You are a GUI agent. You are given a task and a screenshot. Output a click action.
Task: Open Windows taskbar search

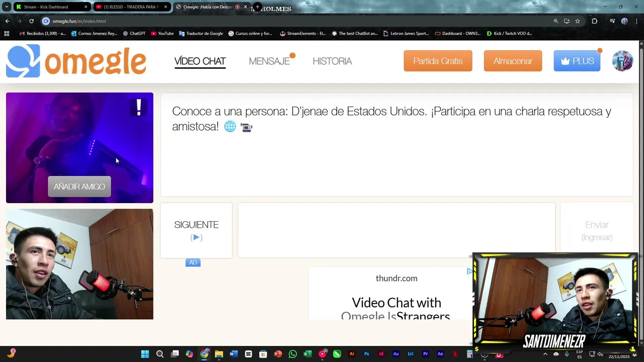click(x=160, y=354)
